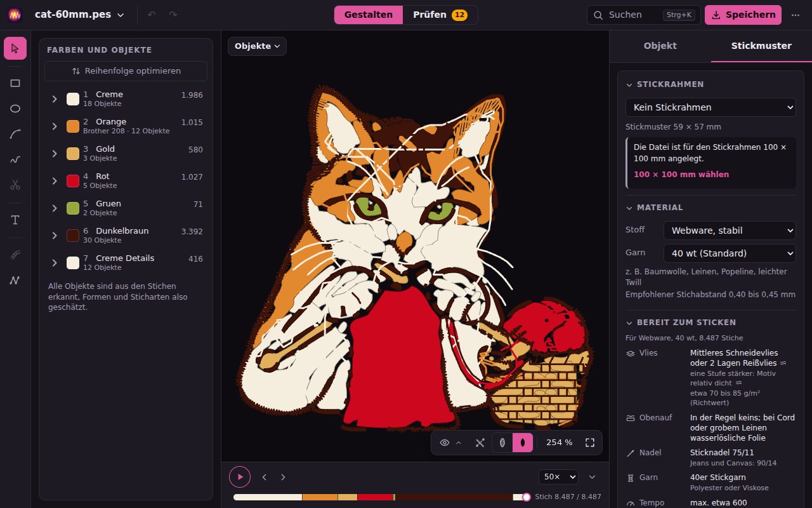Image resolution: width=812 pixels, height=508 pixels.
Task: Focus the Suchen search field
Action: click(x=643, y=15)
